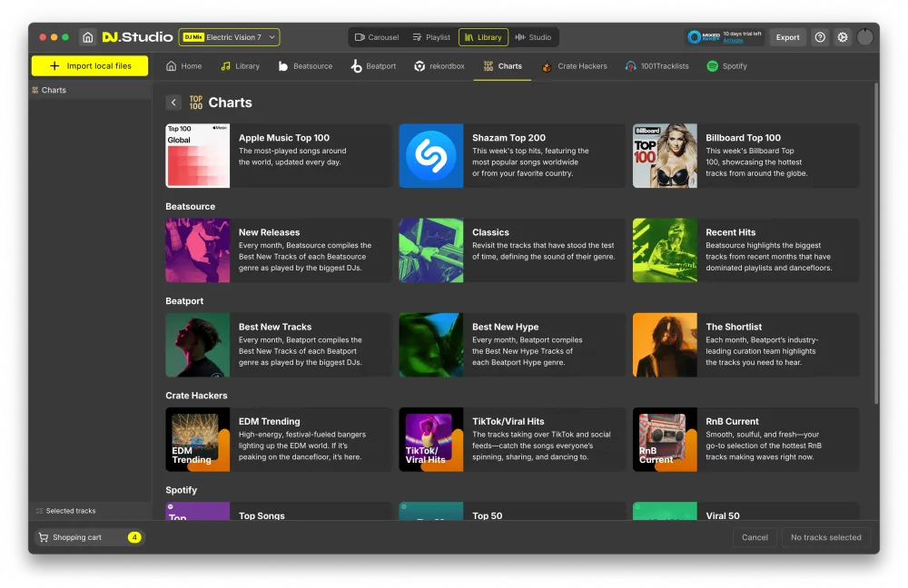This screenshot has width=908, height=588.
Task: Open Selected tracks in sidebar
Action: (x=90, y=511)
